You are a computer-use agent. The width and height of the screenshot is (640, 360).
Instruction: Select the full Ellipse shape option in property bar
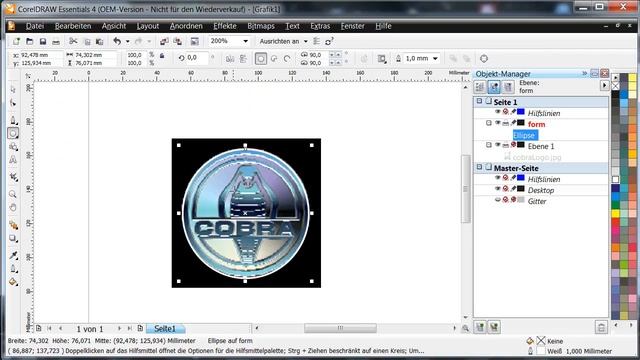pyautogui.click(x=261, y=59)
